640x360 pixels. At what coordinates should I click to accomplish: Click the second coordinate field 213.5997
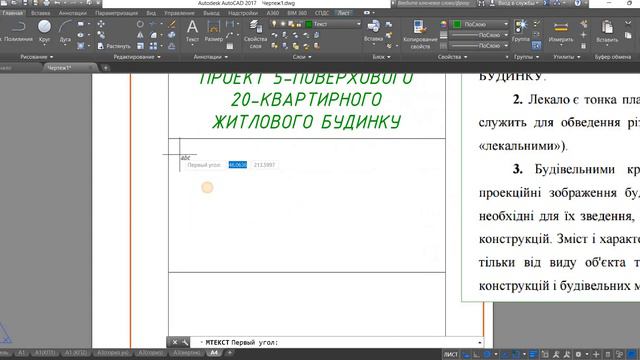tap(264, 165)
